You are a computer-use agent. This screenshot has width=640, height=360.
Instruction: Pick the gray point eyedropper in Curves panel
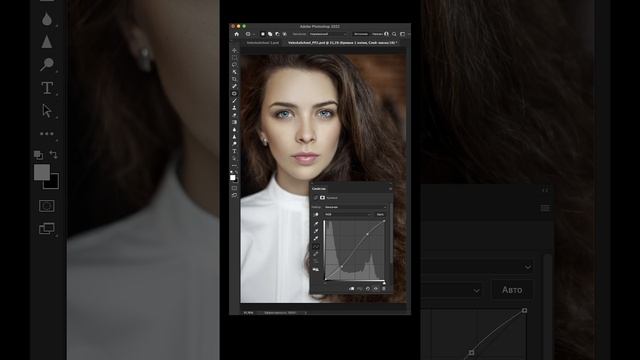click(316, 231)
